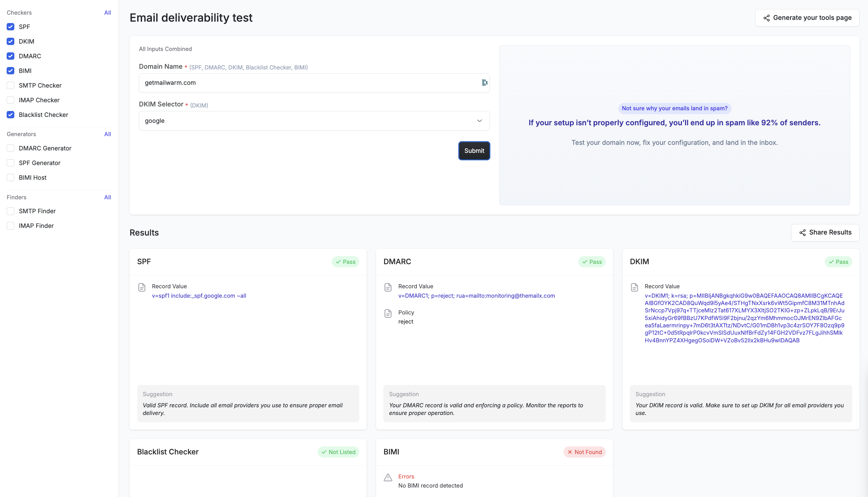The height and width of the screenshot is (497, 868).
Task: Uncheck the SPF checker checkbox
Action: [10, 27]
